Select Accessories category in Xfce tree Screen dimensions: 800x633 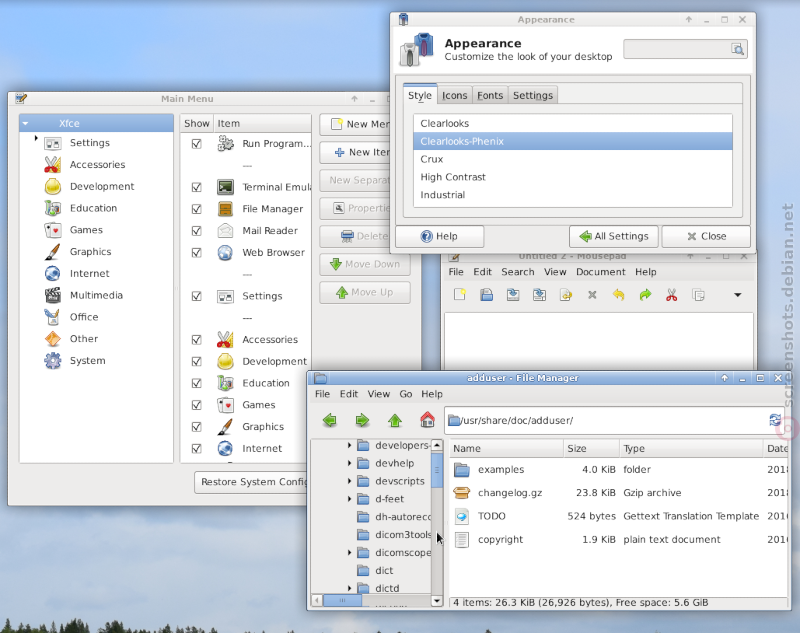pos(97,164)
